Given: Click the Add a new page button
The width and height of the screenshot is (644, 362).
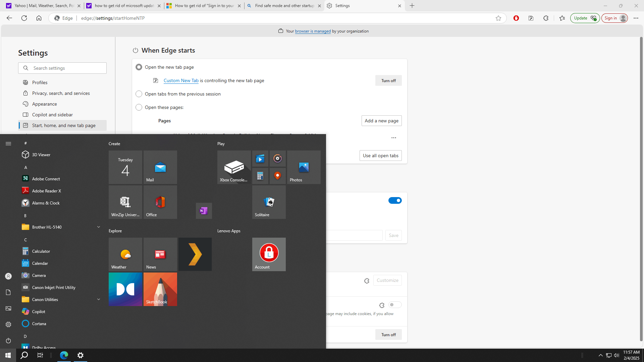Looking at the screenshot, I should click(x=381, y=121).
